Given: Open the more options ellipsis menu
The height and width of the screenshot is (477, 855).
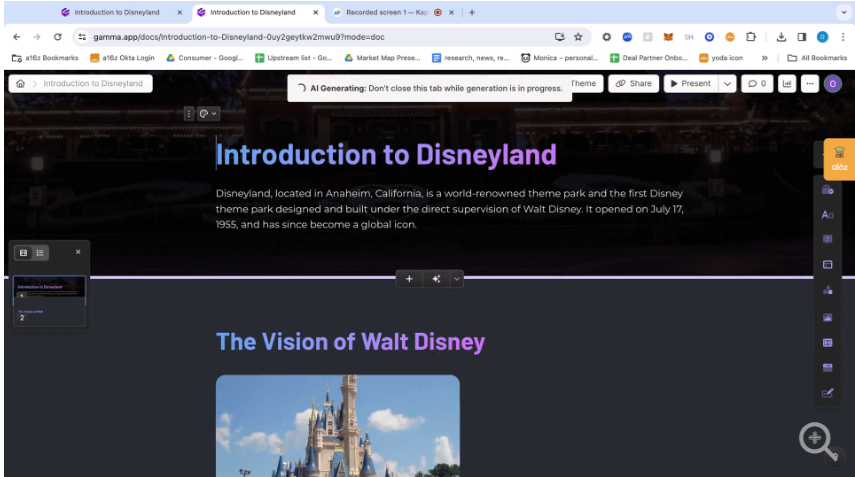Looking at the screenshot, I should [x=810, y=83].
